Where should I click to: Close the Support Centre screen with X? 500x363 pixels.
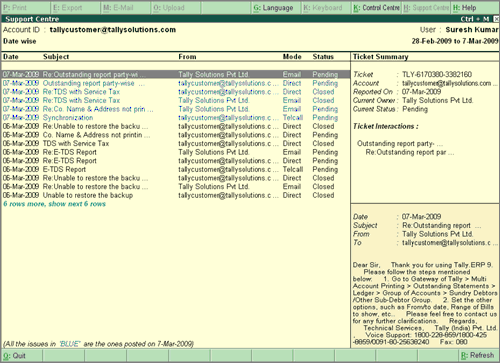click(x=496, y=19)
